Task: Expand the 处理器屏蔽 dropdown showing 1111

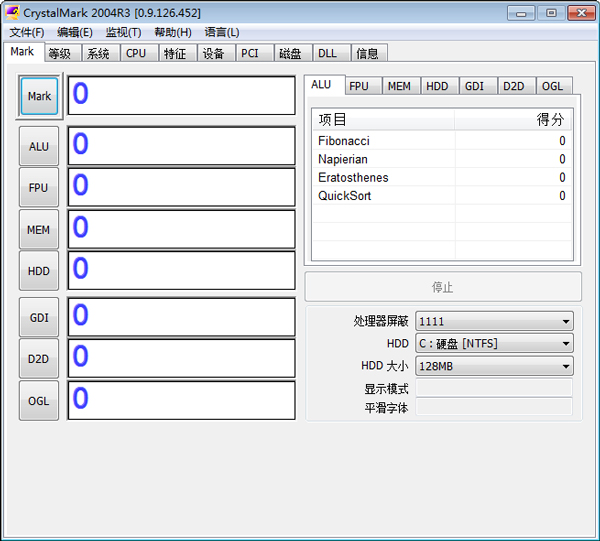Action: point(494,321)
